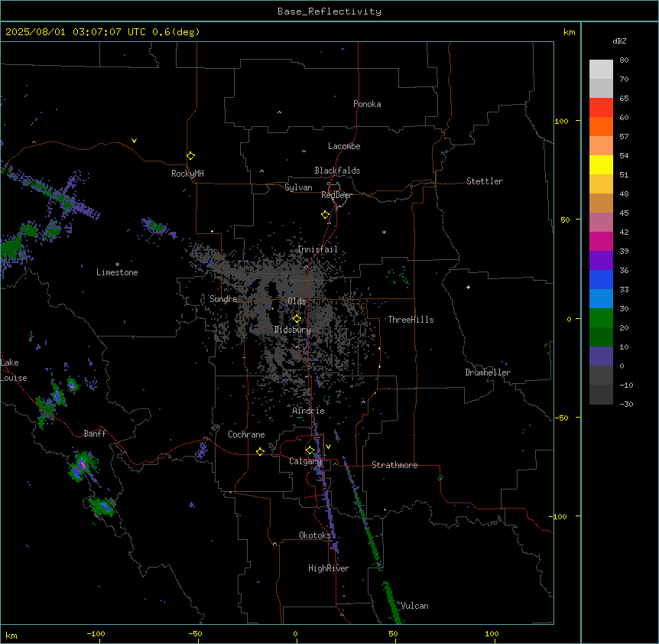The height and width of the screenshot is (644, 659).
Task: Select the ThreeHills label
Action: 411,320
